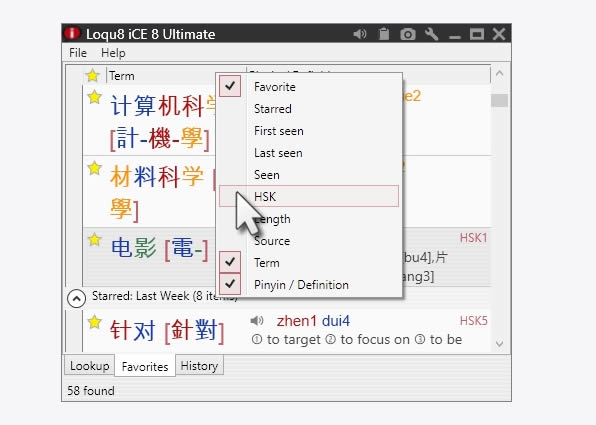Click the camera capture icon
The image size is (596, 425).
(x=407, y=34)
